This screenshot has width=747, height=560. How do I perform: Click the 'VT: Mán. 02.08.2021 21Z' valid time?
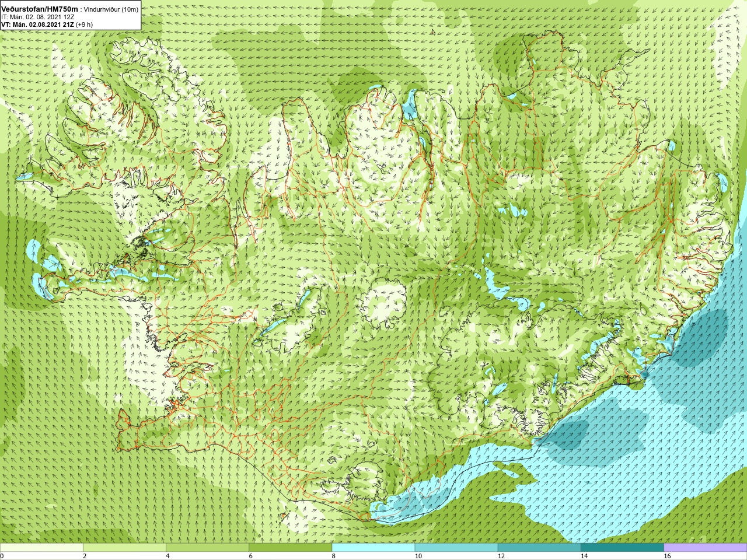pyautogui.click(x=38, y=25)
